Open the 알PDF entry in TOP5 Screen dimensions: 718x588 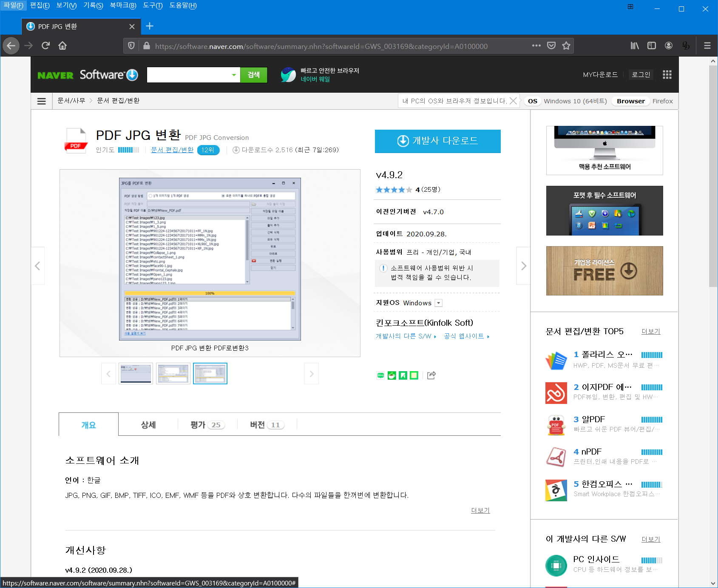tap(604, 424)
